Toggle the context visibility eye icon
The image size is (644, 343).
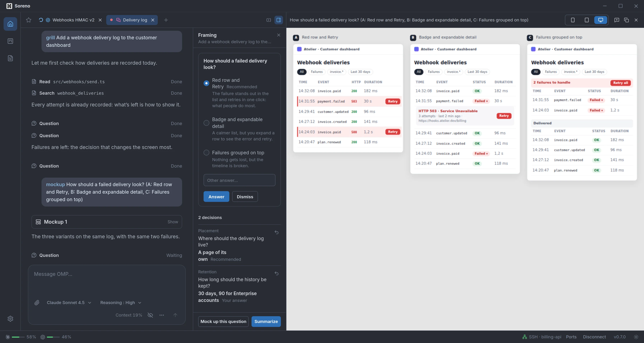[150, 315]
